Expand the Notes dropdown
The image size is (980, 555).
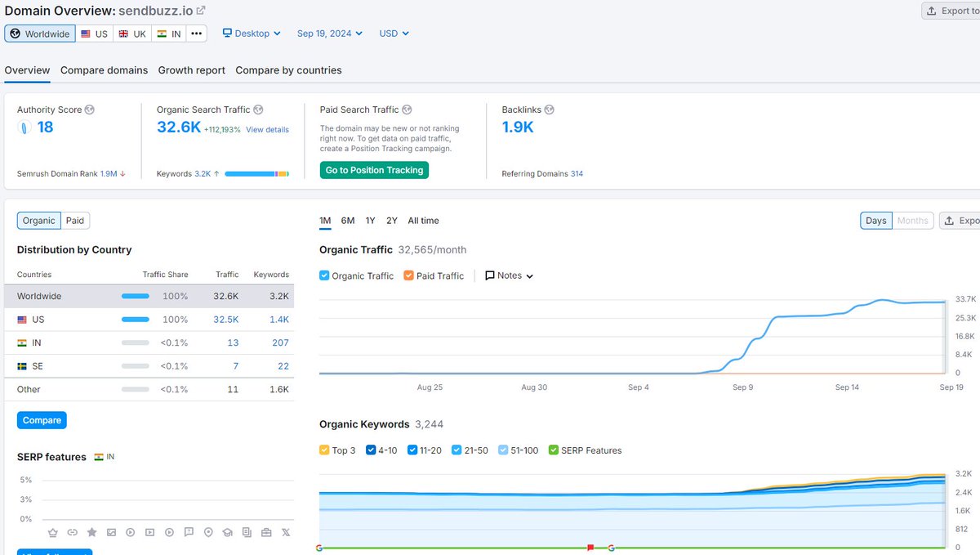[x=509, y=275]
